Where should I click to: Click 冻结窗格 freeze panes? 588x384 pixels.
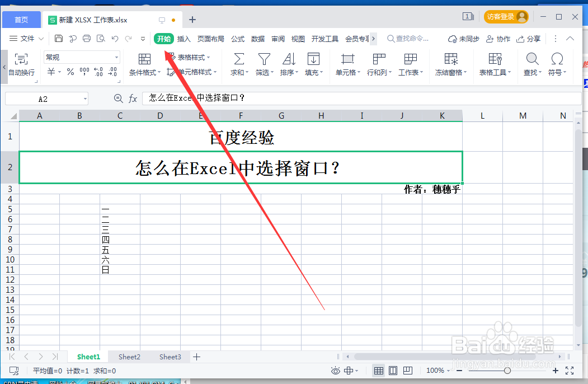tap(451, 64)
